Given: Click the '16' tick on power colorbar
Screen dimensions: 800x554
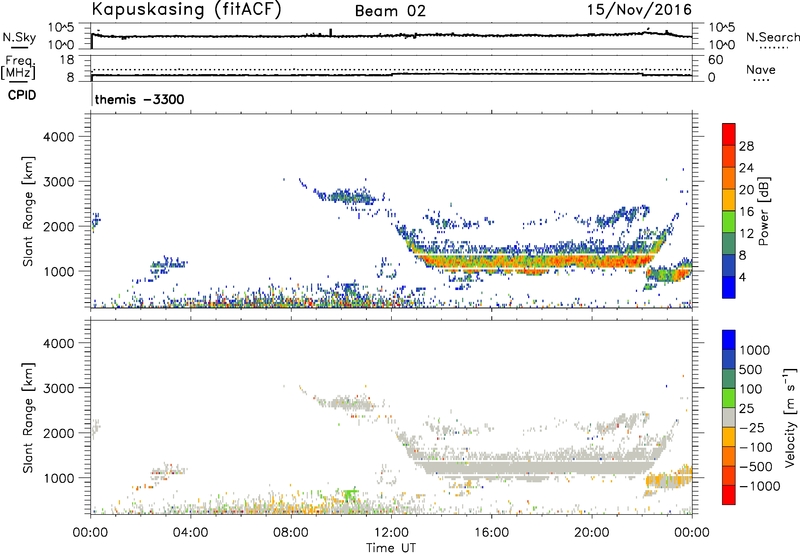Looking at the screenshot, I should (746, 211).
